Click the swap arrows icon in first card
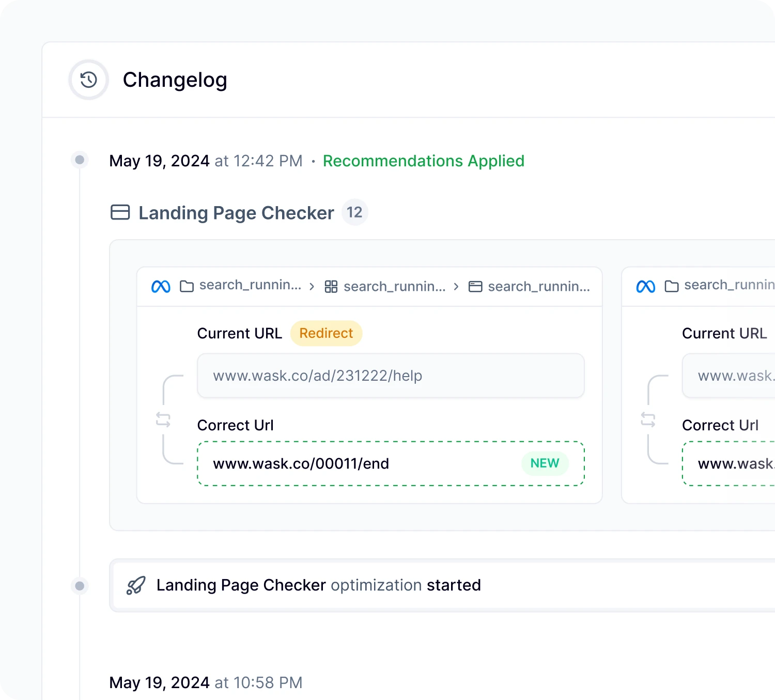 click(x=163, y=419)
